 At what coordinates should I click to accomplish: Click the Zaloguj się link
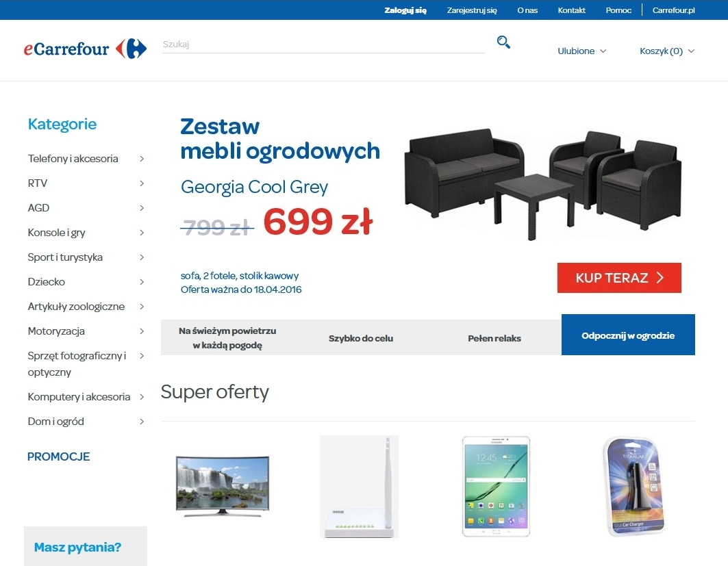(405, 10)
